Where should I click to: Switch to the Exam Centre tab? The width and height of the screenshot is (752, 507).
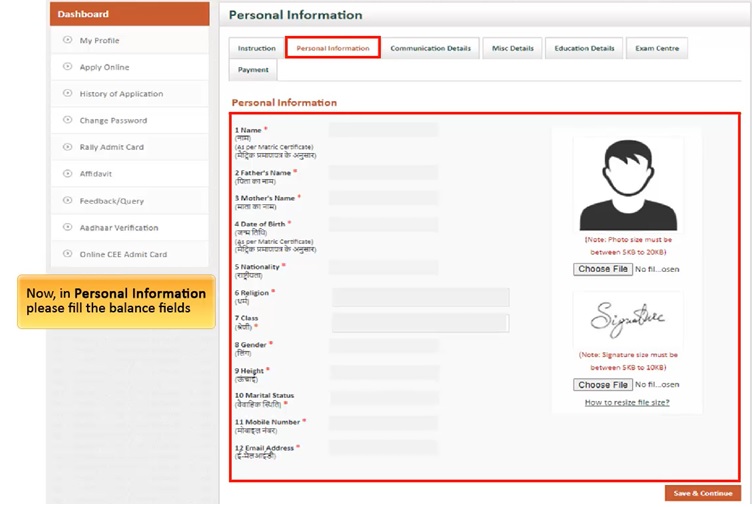pos(657,48)
